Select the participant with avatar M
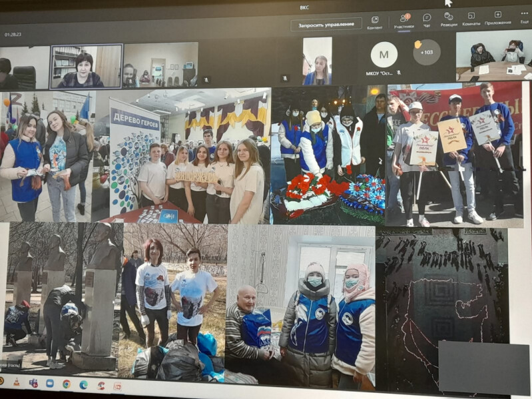The height and width of the screenshot is (399, 532). tap(384, 54)
